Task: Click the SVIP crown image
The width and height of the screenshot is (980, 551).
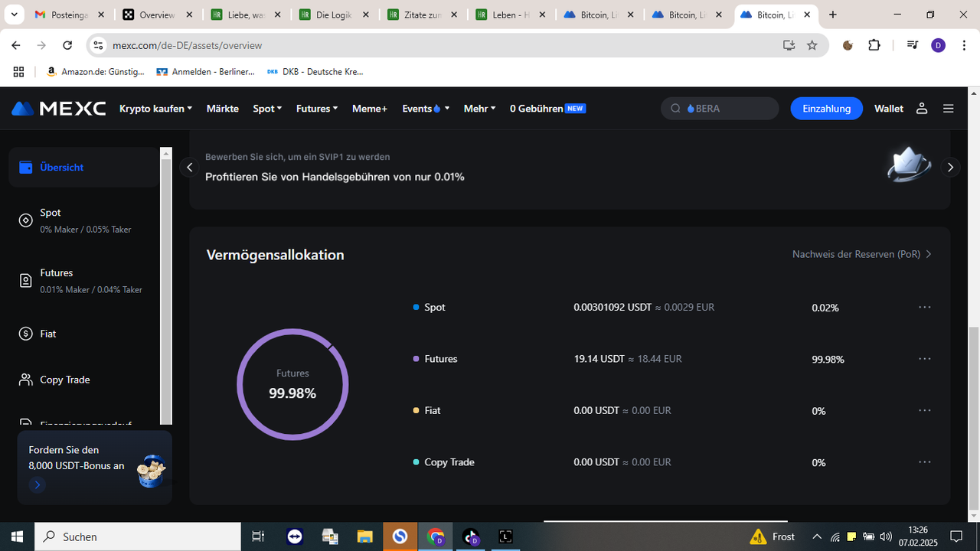Action: click(909, 165)
